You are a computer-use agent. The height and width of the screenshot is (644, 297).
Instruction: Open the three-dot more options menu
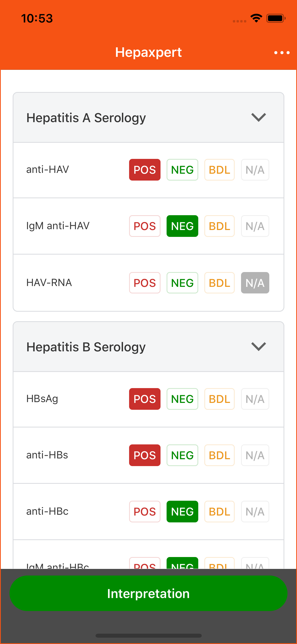click(282, 53)
